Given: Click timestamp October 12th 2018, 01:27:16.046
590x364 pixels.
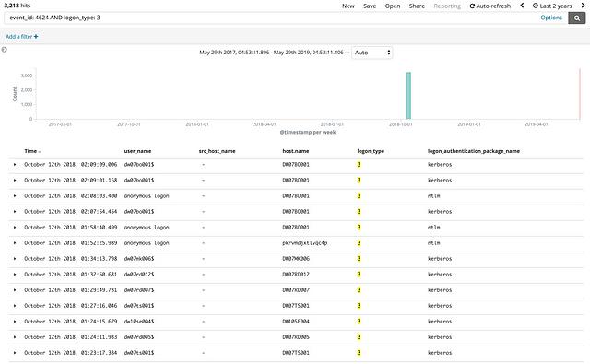Looking at the screenshot, I should point(71,306).
